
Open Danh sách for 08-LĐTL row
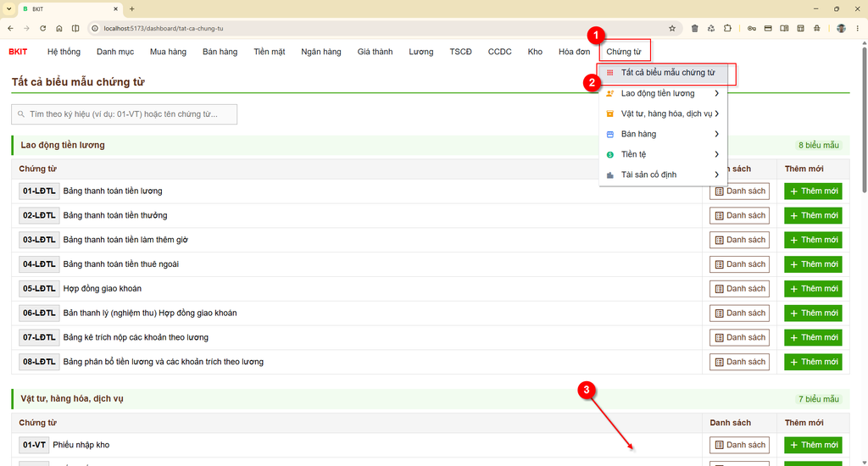(739, 362)
